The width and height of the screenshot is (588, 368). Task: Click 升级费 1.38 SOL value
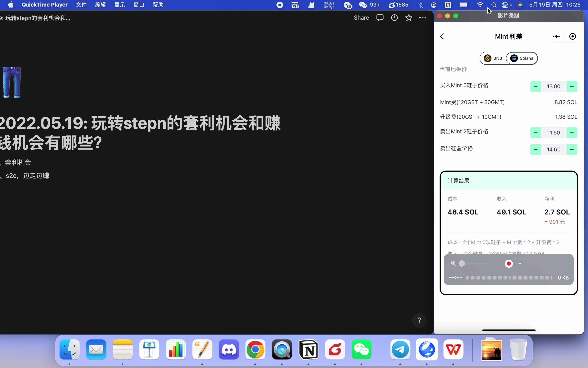coord(566,117)
